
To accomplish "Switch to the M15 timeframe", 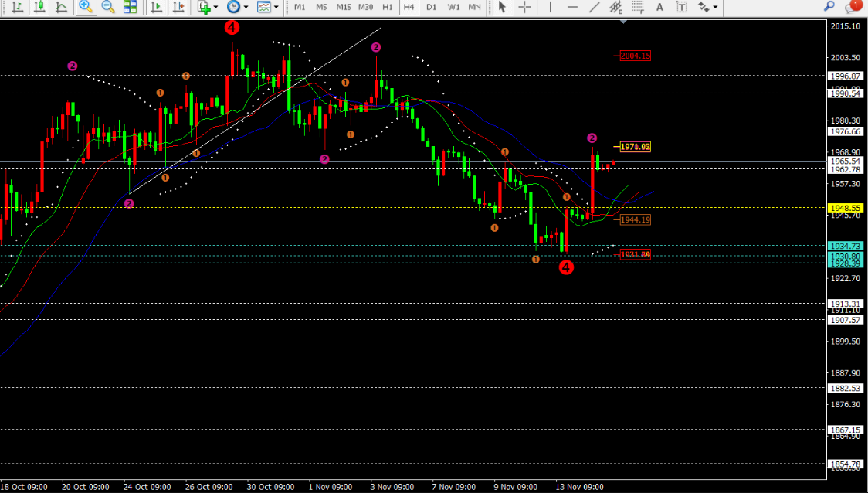I will 343,7.
